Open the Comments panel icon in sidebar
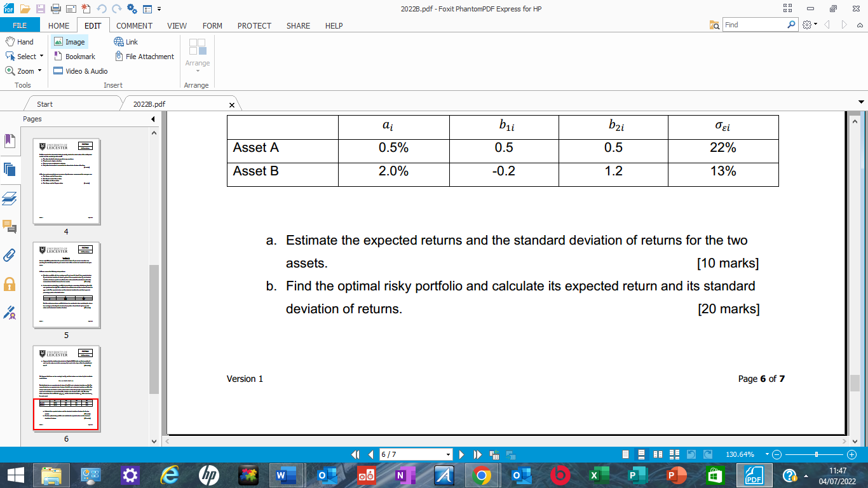 click(x=10, y=226)
